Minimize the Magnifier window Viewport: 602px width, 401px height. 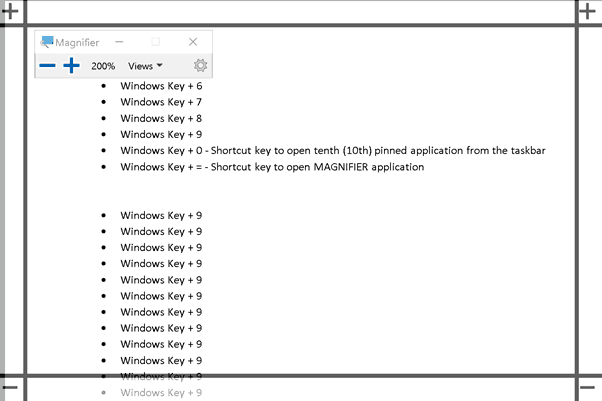click(x=119, y=41)
